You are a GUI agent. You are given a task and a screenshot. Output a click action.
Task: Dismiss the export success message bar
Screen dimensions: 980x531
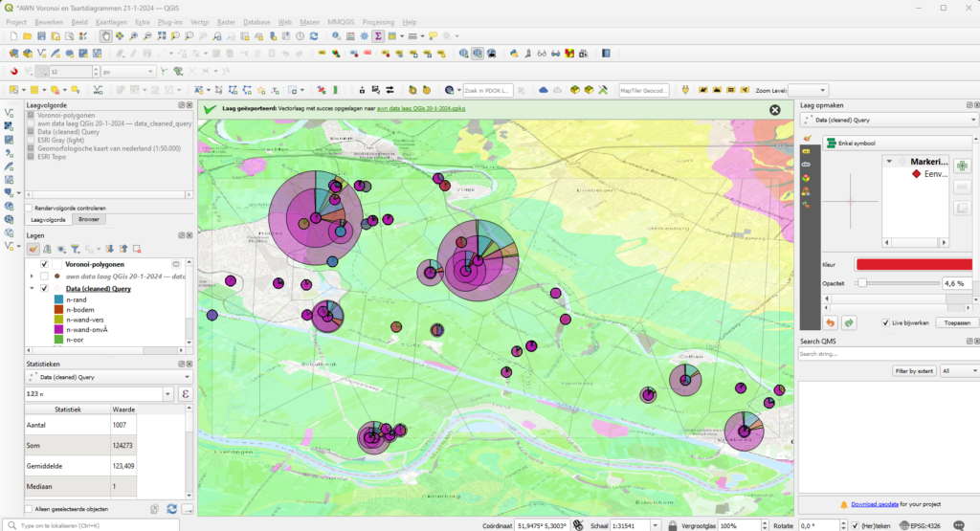[x=775, y=110]
